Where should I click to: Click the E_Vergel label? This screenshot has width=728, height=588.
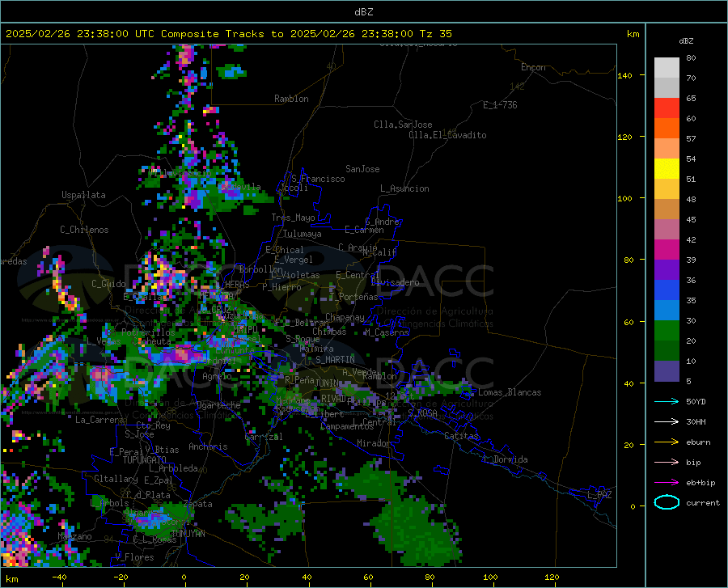(x=294, y=260)
